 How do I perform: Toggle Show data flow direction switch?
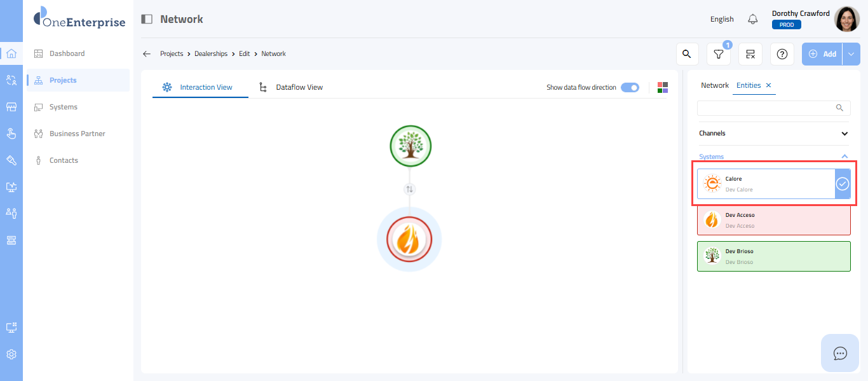[x=630, y=87]
